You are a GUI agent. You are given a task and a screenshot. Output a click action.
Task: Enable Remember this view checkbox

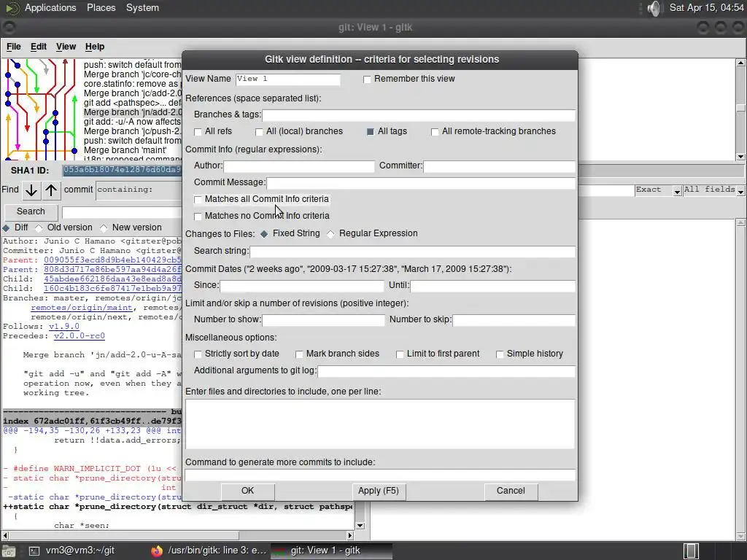pyautogui.click(x=367, y=79)
